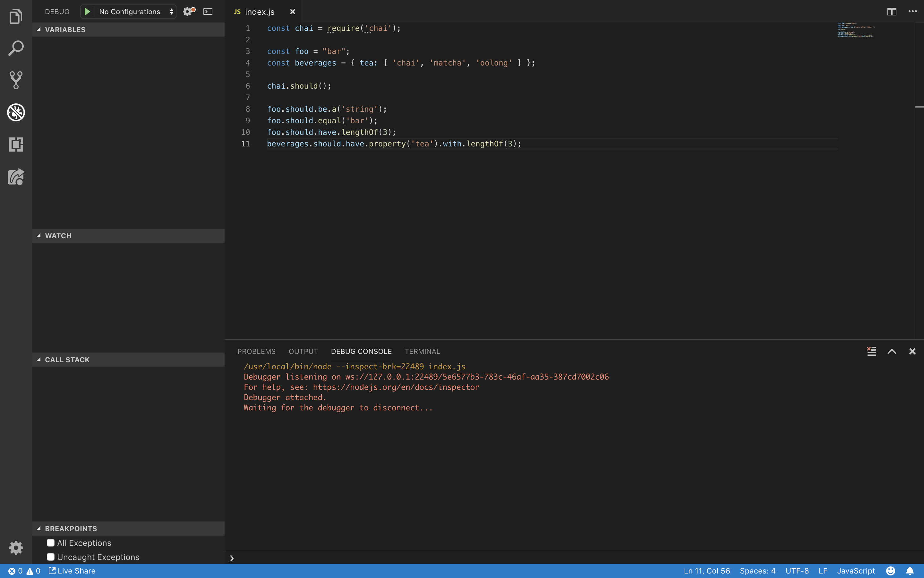This screenshot has width=924, height=578.
Task: Close the bottom panel
Action: click(x=912, y=351)
